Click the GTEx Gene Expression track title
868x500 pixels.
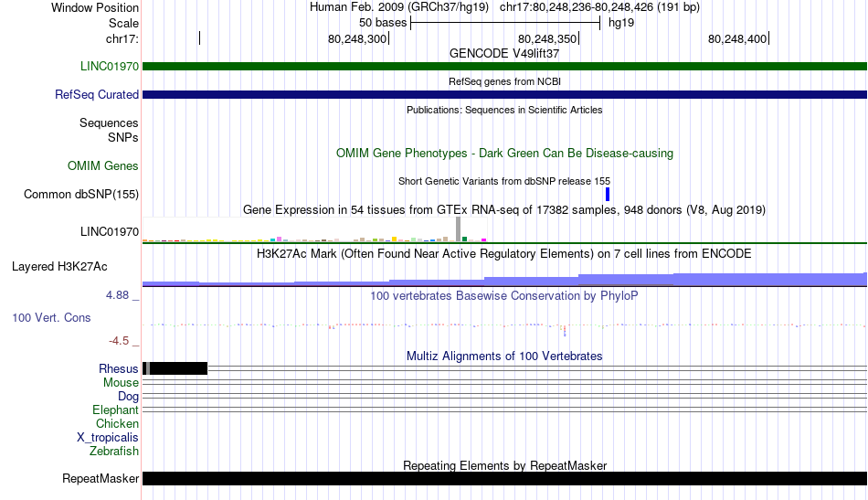pyautogui.click(x=504, y=210)
